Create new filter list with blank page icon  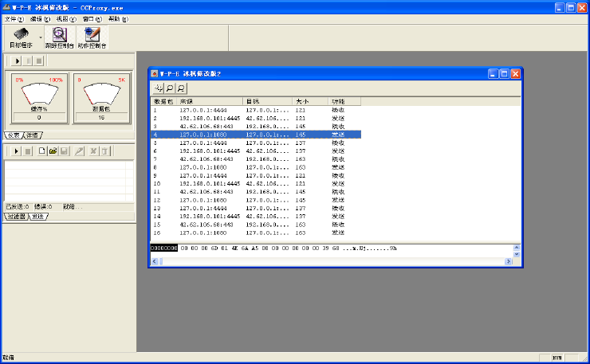tap(41, 151)
